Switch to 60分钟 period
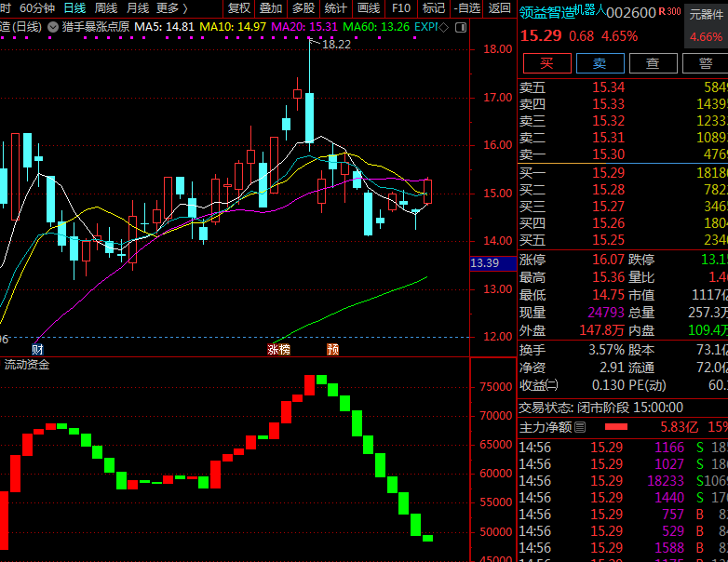The image size is (728, 562). [x=37, y=8]
